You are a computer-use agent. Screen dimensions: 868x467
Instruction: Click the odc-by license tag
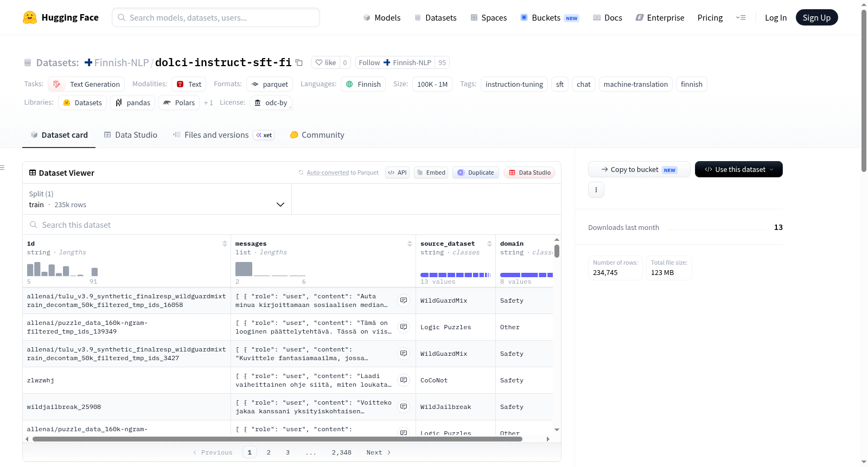271,103
